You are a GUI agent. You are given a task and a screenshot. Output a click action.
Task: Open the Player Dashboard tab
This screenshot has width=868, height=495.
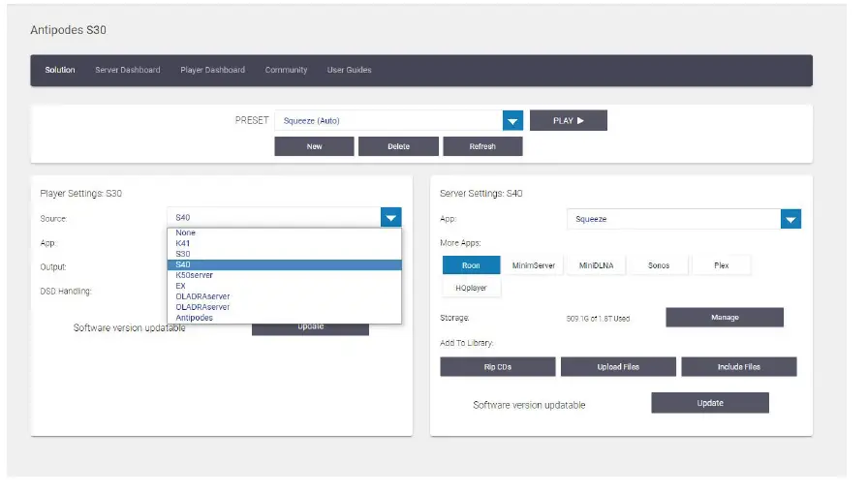click(212, 70)
